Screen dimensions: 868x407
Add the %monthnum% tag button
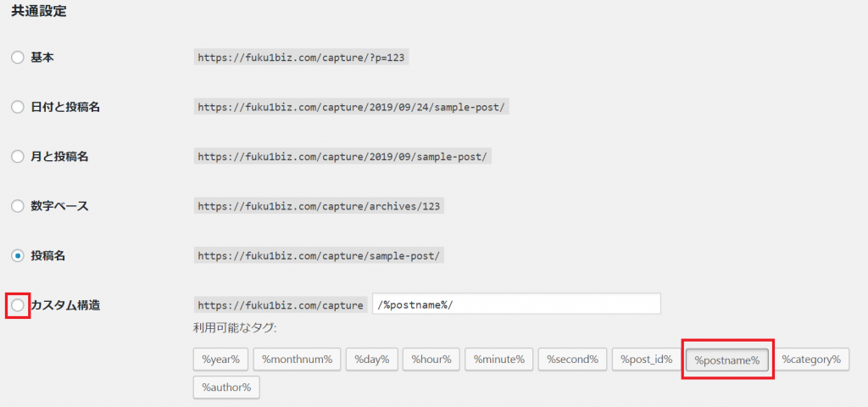[x=298, y=360]
